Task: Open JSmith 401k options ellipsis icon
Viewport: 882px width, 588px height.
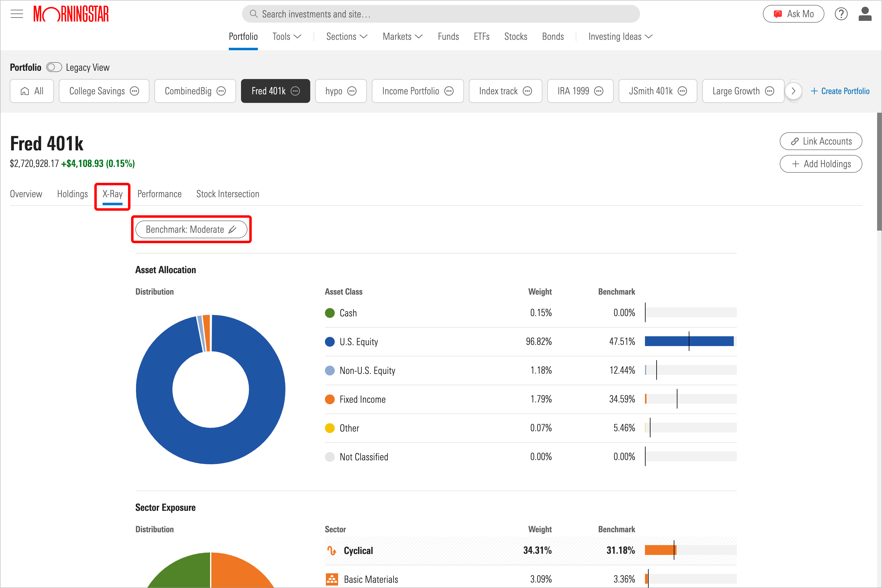Action: tap(683, 91)
